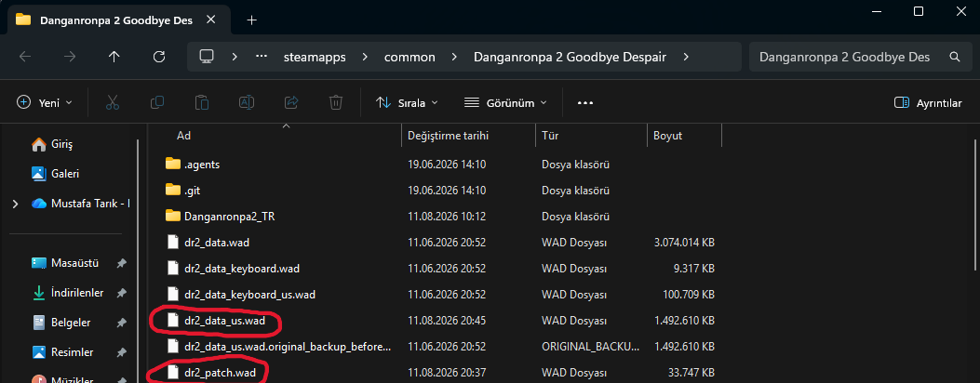Image resolution: width=980 pixels, height=383 pixels.
Task: Expand chevron after Danganronpa 2 Goodbye Despair breadcrumb
Action: [686, 57]
